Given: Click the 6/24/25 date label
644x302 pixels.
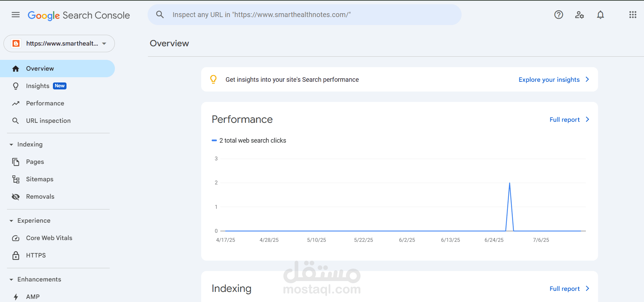Looking at the screenshot, I should [x=494, y=240].
